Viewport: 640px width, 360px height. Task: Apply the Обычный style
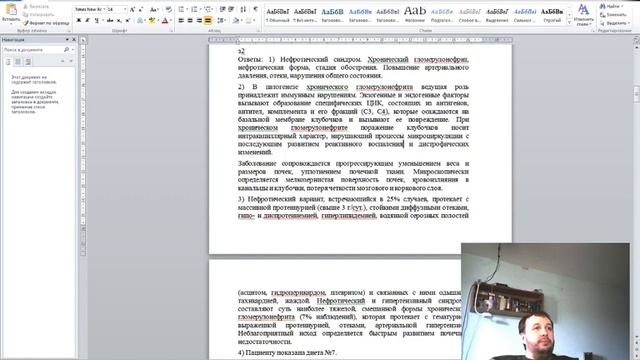278,15
